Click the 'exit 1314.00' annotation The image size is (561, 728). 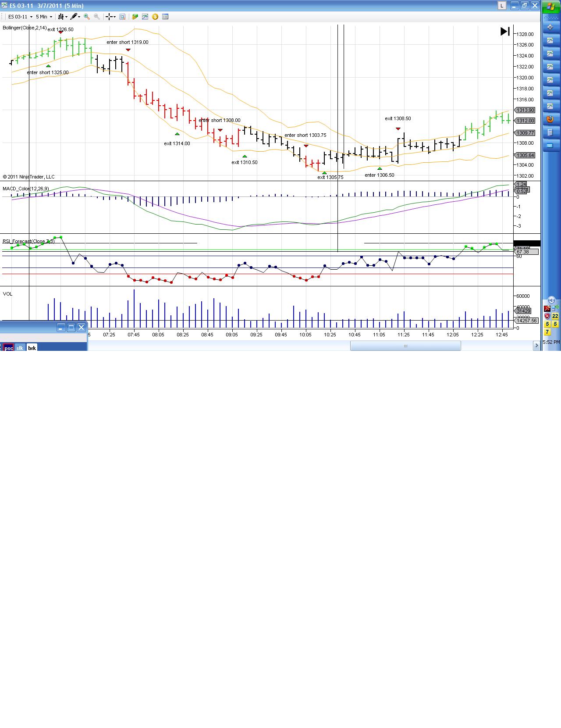(177, 143)
